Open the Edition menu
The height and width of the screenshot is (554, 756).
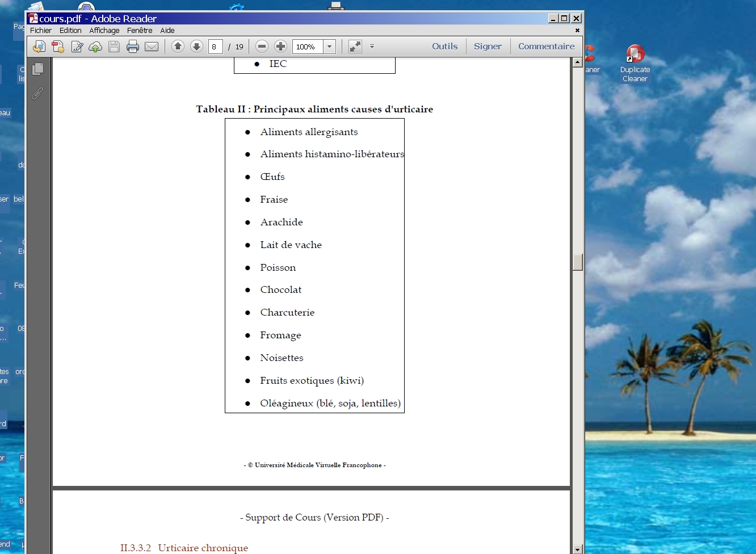point(70,31)
